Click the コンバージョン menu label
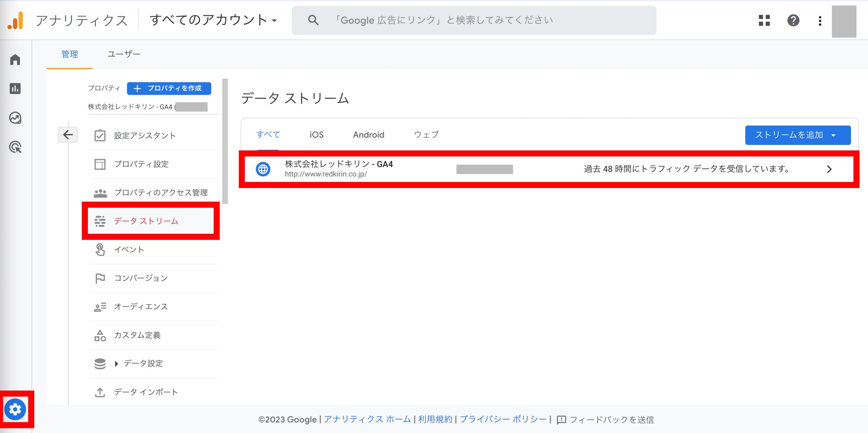 click(x=141, y=278)
